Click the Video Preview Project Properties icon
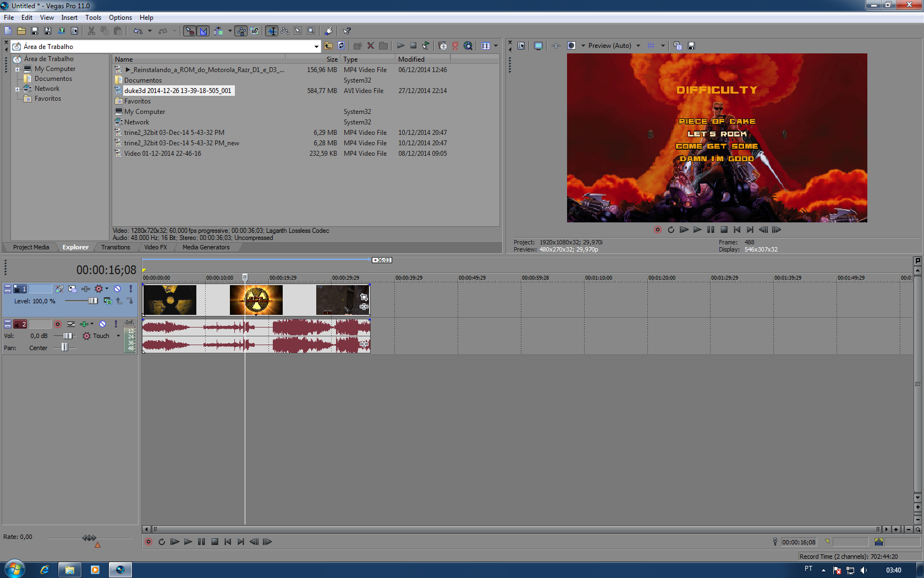The width and height of the screenshot is (924, 578). coord(521,46)
